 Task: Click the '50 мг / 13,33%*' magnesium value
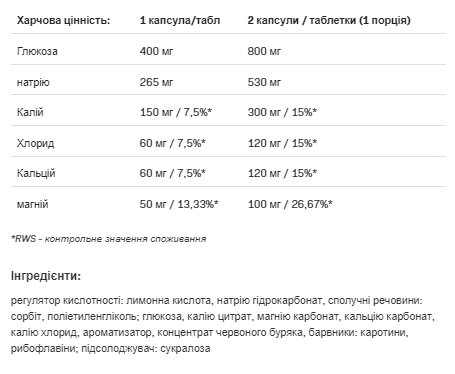pyautogui.click(x=179, y=204)
